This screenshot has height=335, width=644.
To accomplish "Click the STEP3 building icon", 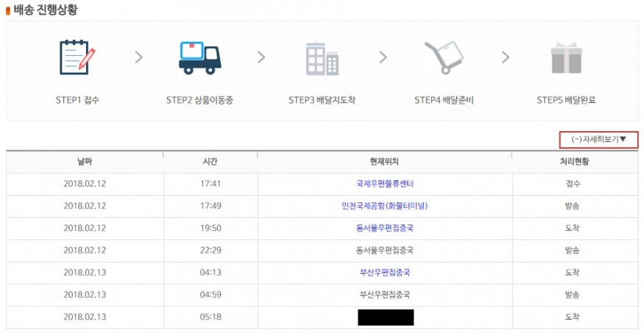I will coord(322,58).
